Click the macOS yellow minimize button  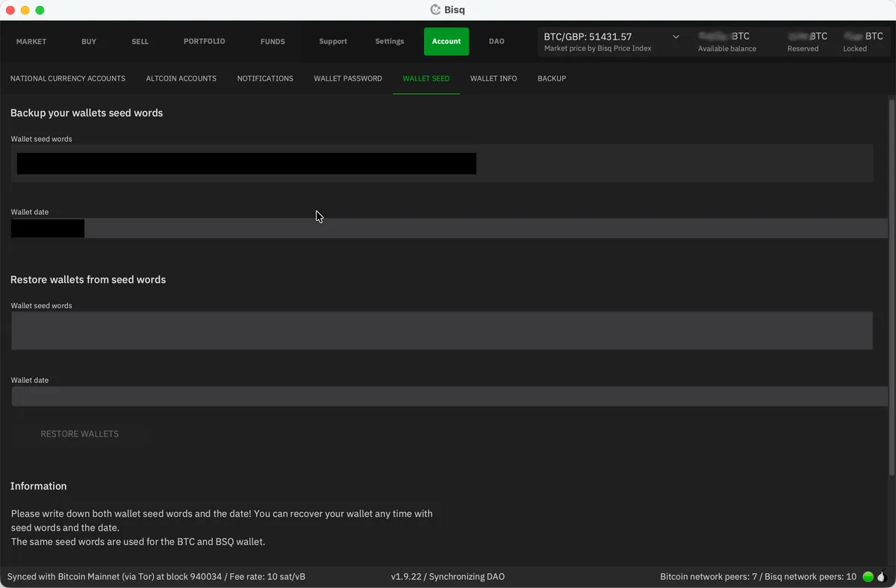point(25,10)
